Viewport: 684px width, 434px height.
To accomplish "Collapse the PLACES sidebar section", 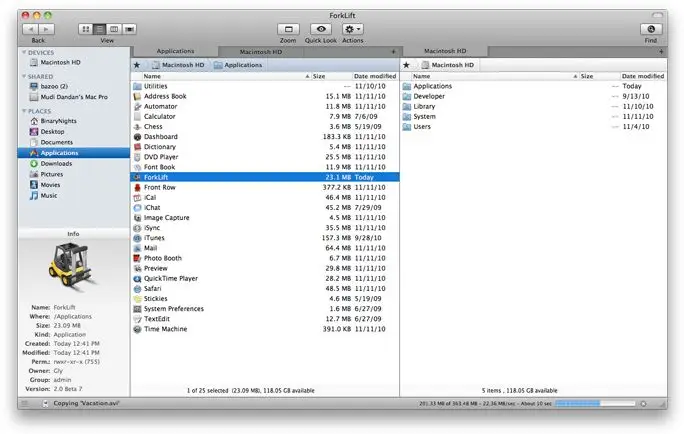I will (x=24, y=111).
